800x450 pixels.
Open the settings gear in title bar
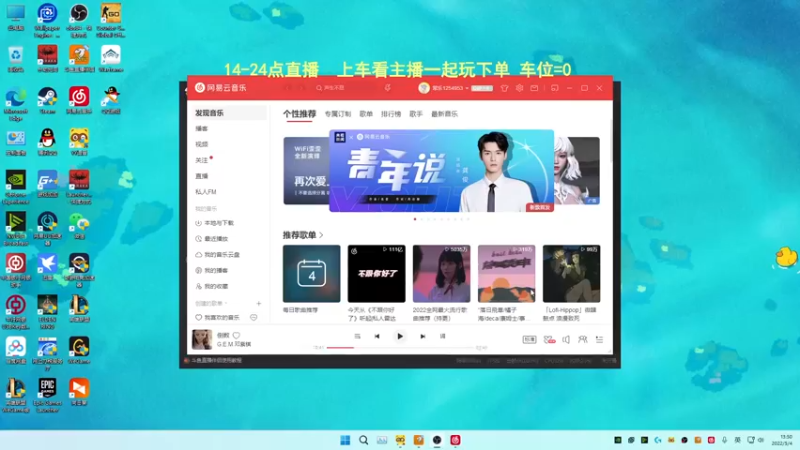click(519, 88)
